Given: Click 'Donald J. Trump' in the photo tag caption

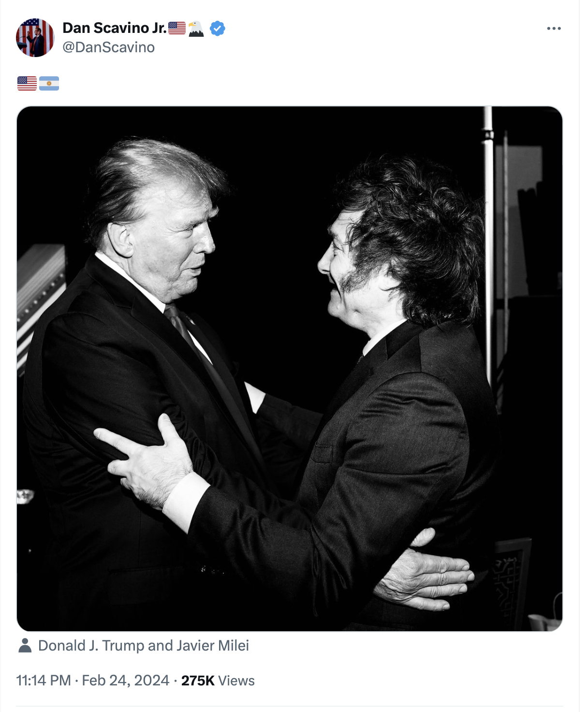Looking at the screenshot, I should [x=91, y=646].
